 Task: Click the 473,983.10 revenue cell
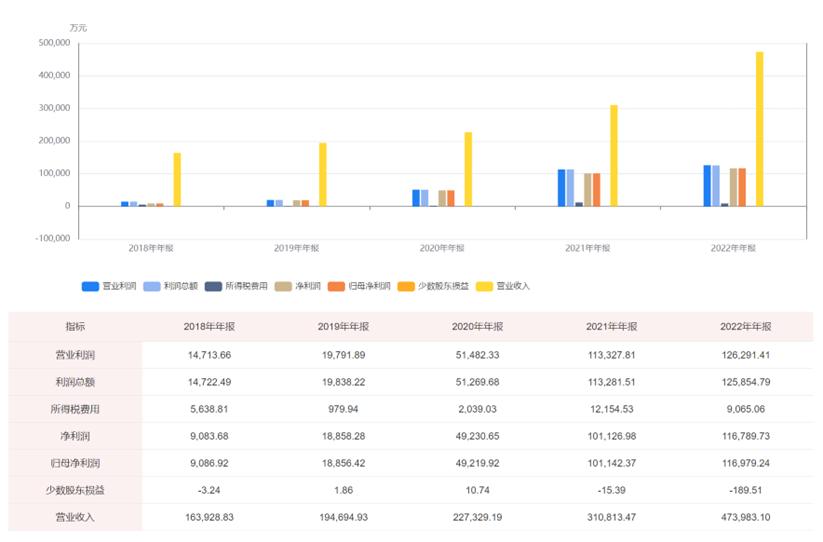pos(745,516)
